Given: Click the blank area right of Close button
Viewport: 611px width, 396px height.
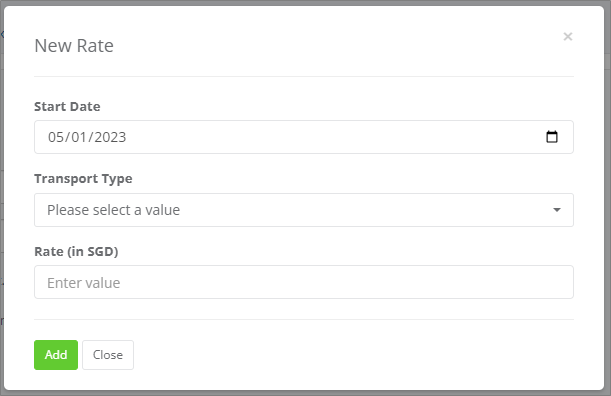Looking at the screenshot, I should coord(351,355).
